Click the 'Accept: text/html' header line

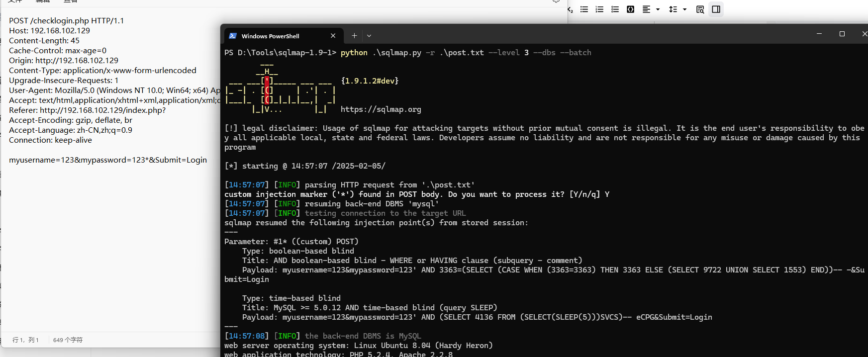click(x=114, y=100)
